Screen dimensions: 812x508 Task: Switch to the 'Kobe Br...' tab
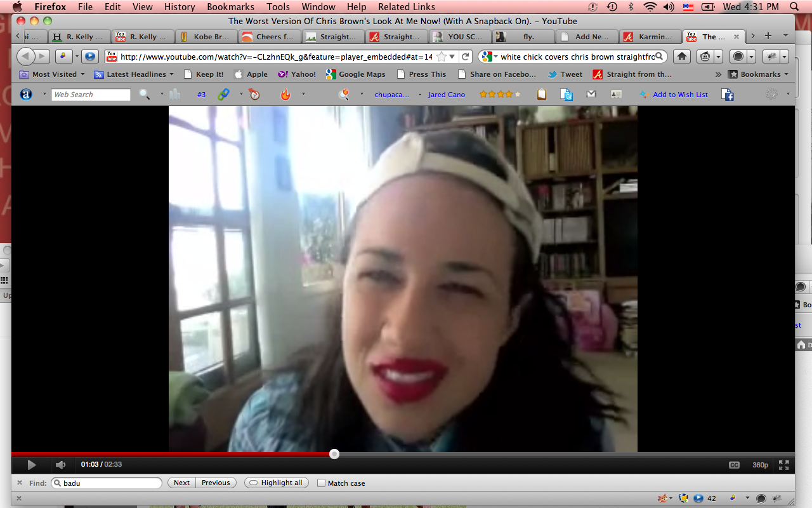(206, 37)
